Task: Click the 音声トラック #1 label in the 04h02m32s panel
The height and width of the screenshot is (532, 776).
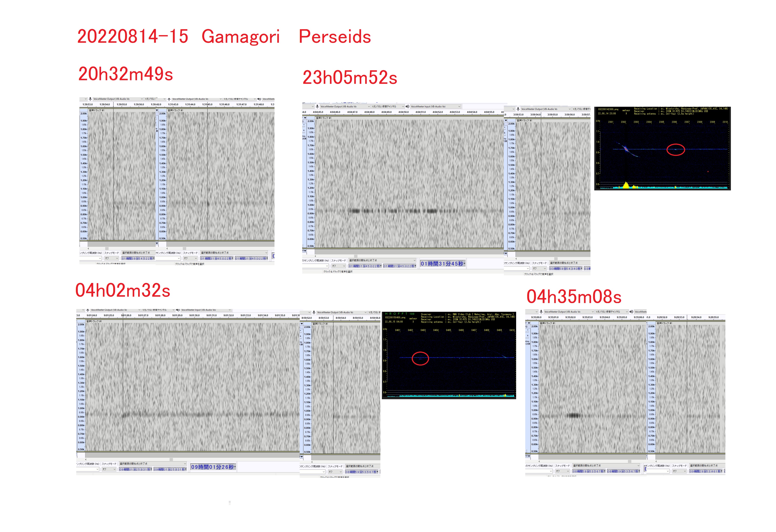Action: click(x=94, y=321)
